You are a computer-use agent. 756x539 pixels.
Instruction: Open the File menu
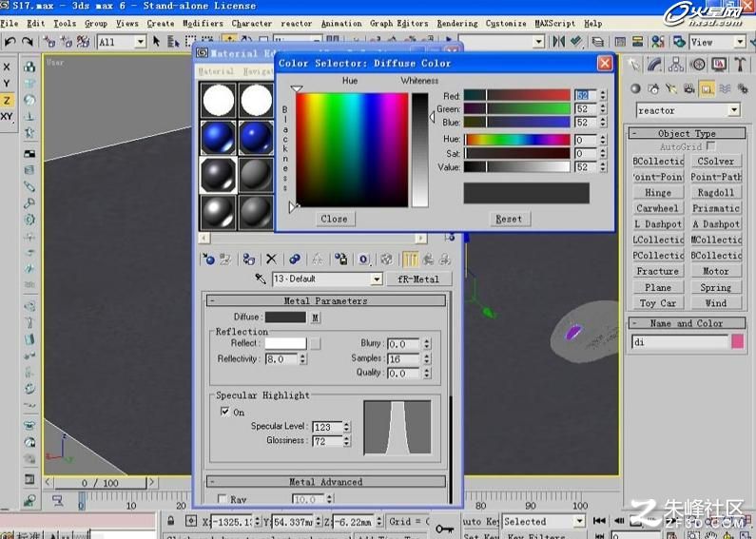point(10,23)
